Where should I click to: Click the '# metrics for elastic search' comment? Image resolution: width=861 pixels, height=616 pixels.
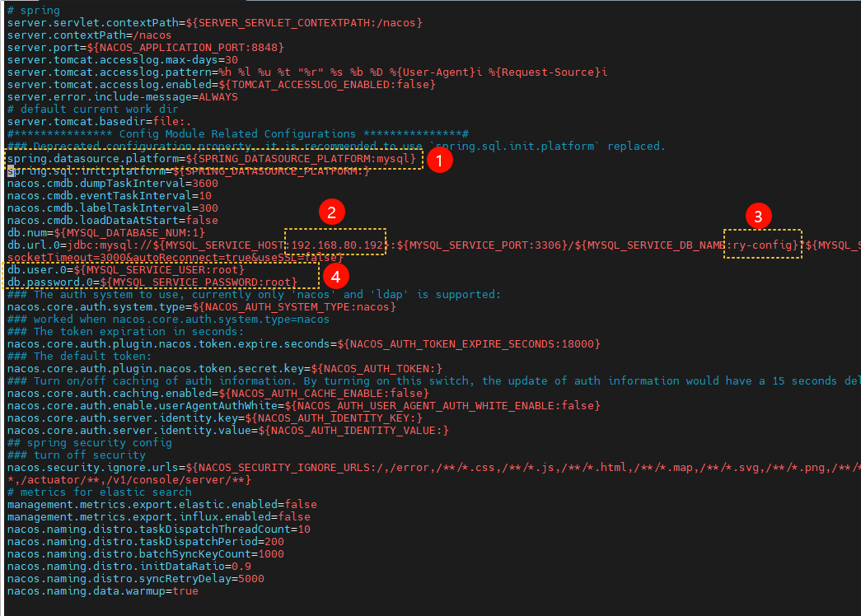(x=100, y=492)
